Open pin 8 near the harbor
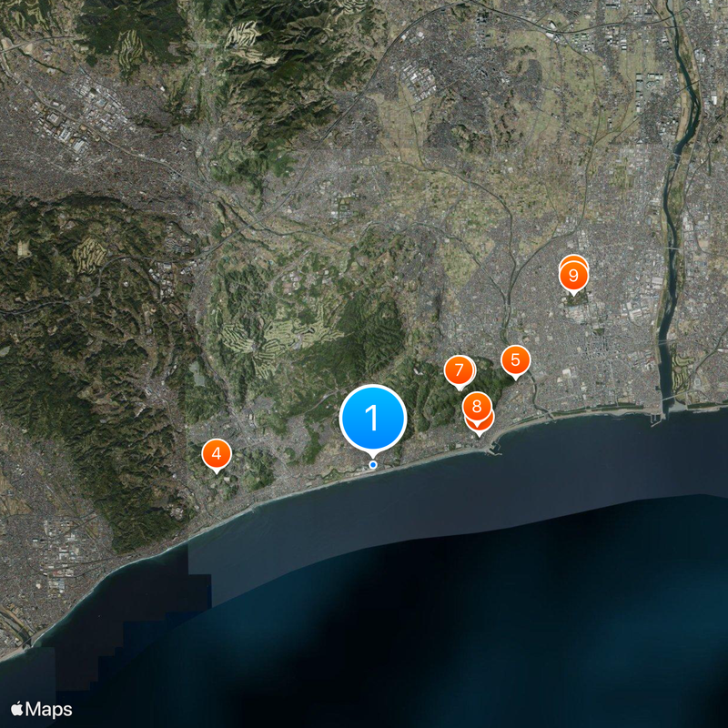Viewport: 728px width, 728px height. (477, 406)
